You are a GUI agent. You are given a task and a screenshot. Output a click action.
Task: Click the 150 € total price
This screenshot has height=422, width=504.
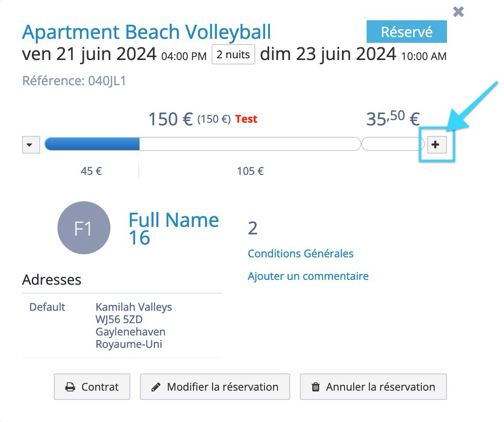[x=171, y=119]
